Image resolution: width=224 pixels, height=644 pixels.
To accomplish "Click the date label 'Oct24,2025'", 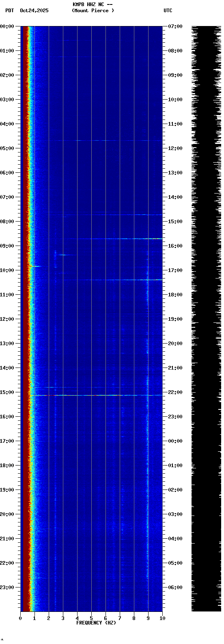I will pos(34,11).
